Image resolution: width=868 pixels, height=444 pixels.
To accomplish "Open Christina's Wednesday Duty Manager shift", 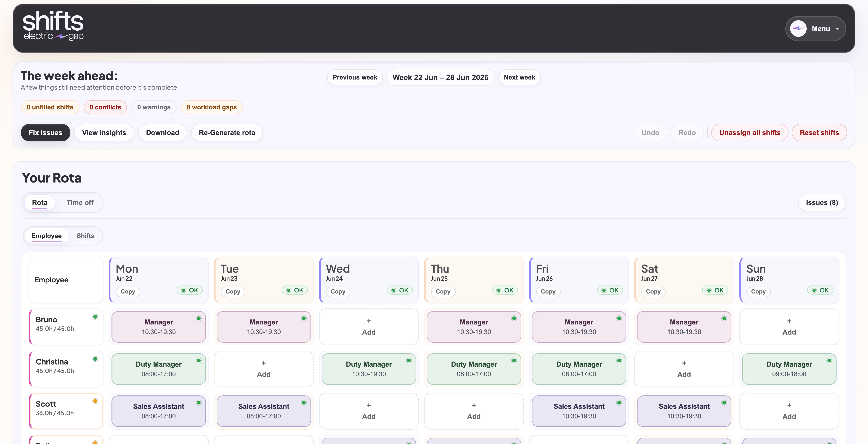I will (x=369, y=369).
